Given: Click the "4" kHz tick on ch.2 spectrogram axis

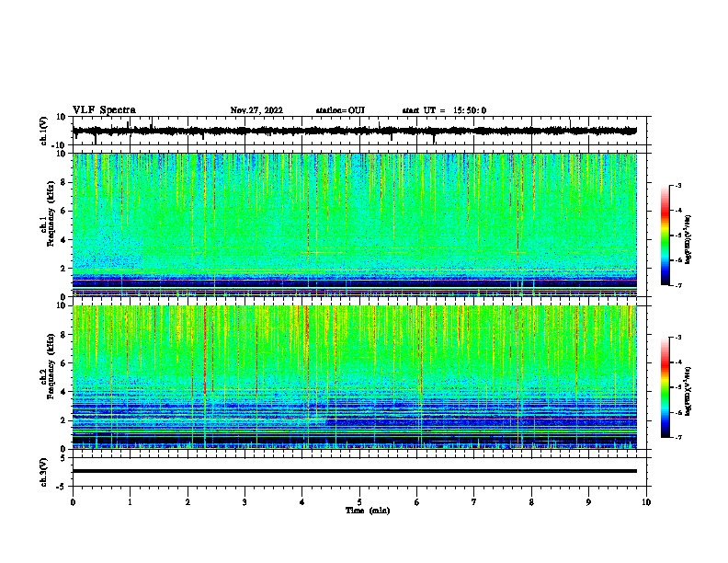Looking at the screenshot, I should click(x=63, y=392).
